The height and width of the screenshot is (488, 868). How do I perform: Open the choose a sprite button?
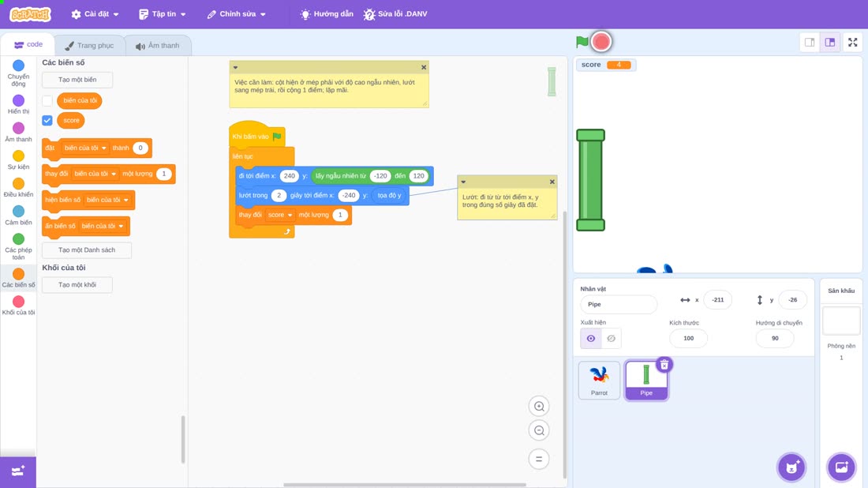[x=791, y=467]
